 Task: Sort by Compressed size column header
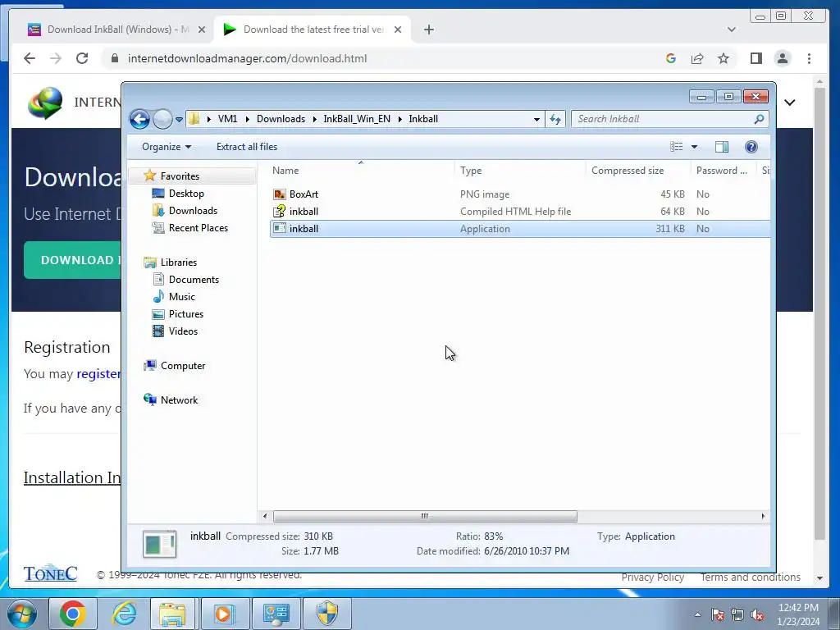tap(638, 171)
